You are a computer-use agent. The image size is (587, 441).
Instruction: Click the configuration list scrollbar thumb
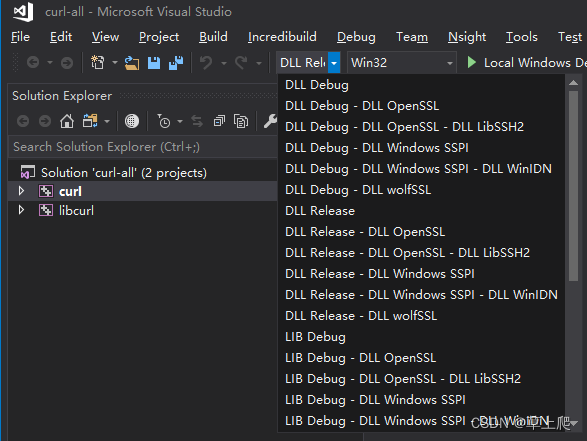(573, 186)
